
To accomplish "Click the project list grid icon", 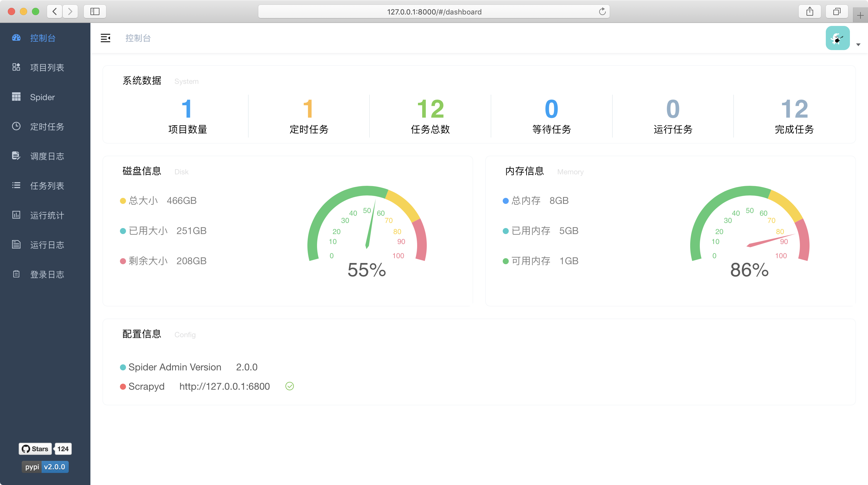I will [16, 67].
